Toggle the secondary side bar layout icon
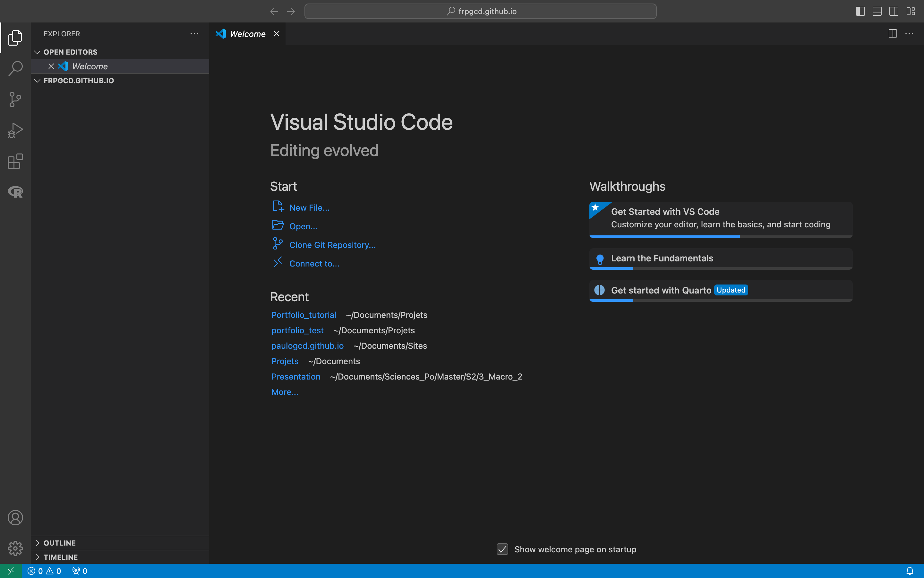This screenshot has width=924, height=578. 894,12
